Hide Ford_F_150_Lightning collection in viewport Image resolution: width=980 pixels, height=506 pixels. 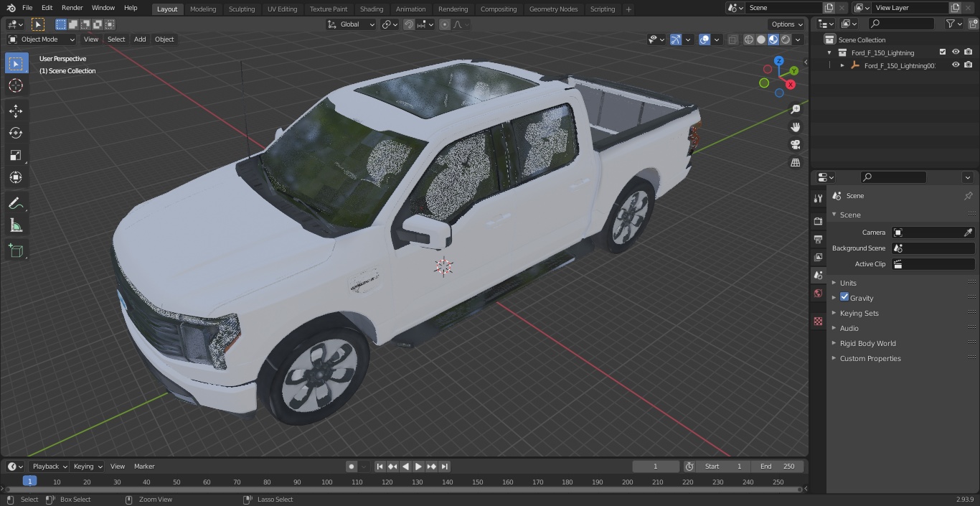[956, 52]
